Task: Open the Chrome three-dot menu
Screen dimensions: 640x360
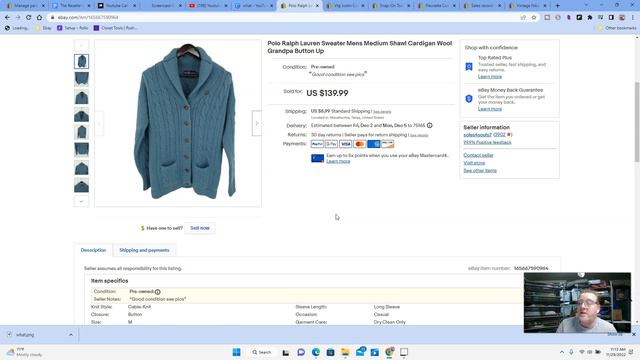Action: pyautogui.click(x=633, y=18)
